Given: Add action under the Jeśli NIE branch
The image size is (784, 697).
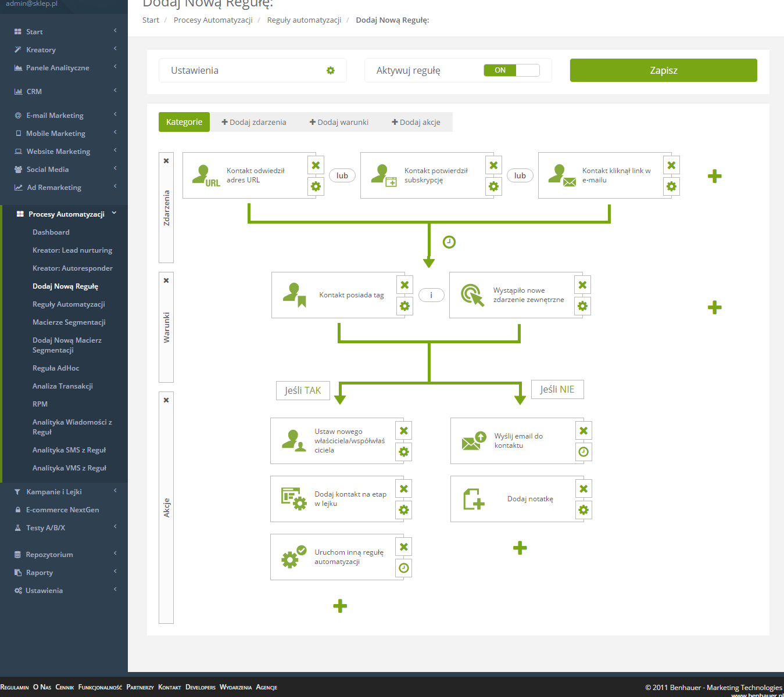Looking at the screenshot, I should coord(520,548).
